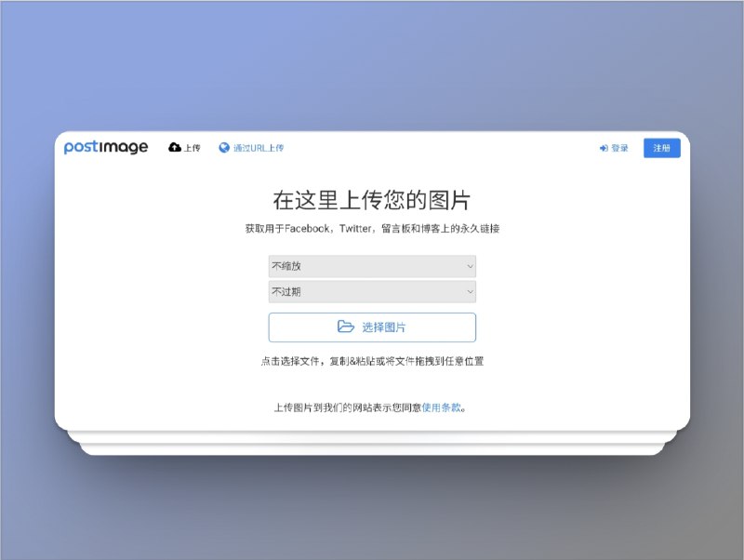Open the 不过期 expiration dropdown

click(x=372, y=292)
